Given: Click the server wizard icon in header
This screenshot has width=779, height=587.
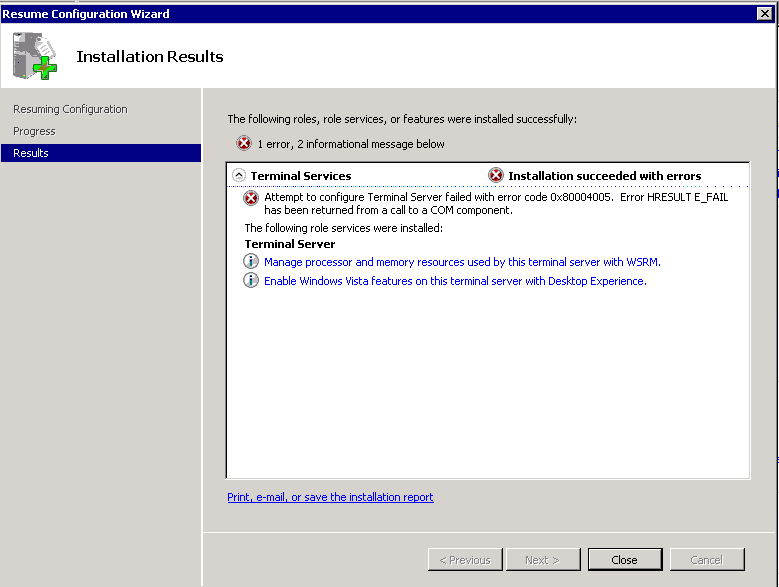Looking at the screenshot, I should coord(35,56).
